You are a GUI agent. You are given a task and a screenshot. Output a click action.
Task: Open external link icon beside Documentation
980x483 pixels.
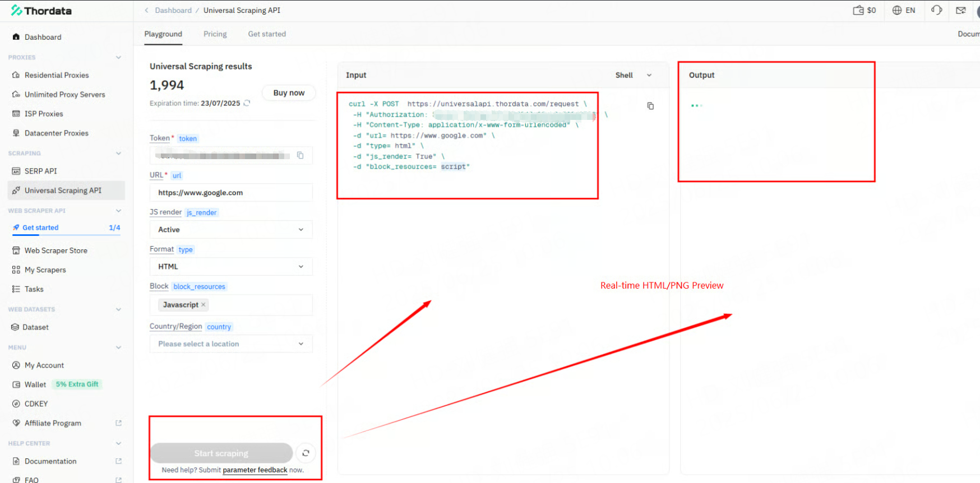118,461
